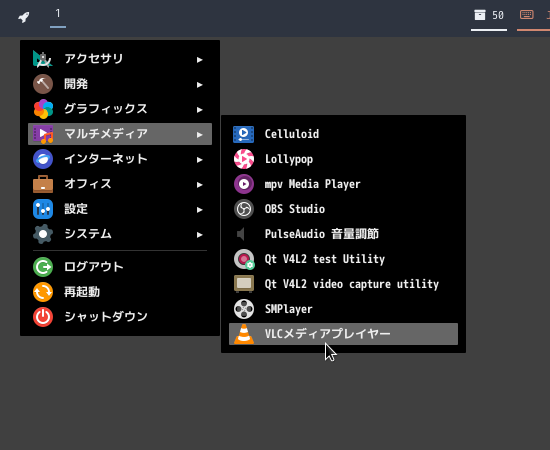This screenshot has height=450, width=550.
Task: Open the オフィス menu entry
Action: [120, 184]
